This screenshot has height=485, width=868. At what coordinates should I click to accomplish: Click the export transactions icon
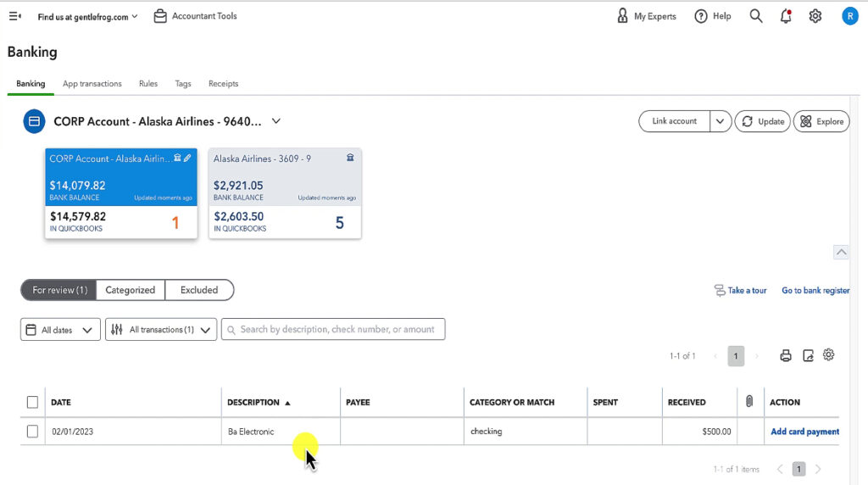pyautogui.click(x=808, y=356)
